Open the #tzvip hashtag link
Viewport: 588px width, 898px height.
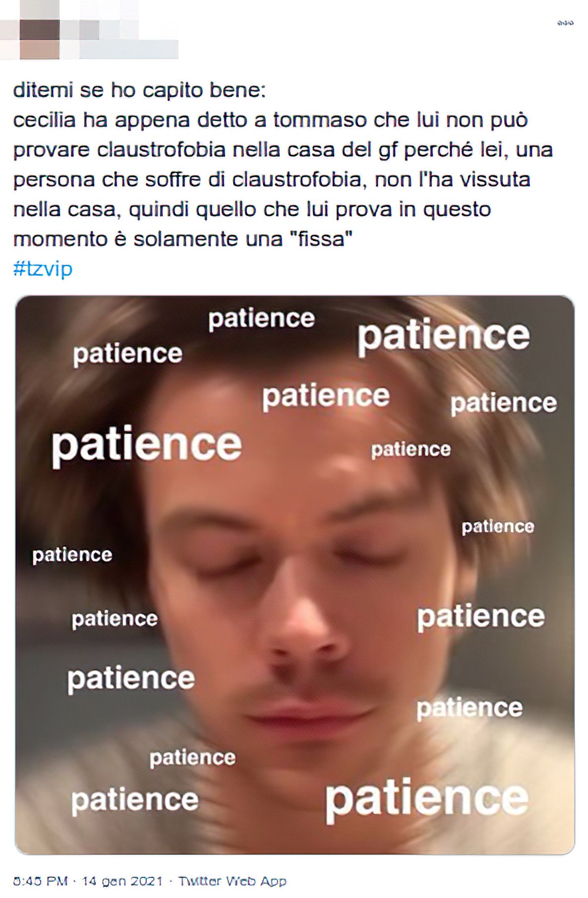pyautogui.click(x=43, y=269)
